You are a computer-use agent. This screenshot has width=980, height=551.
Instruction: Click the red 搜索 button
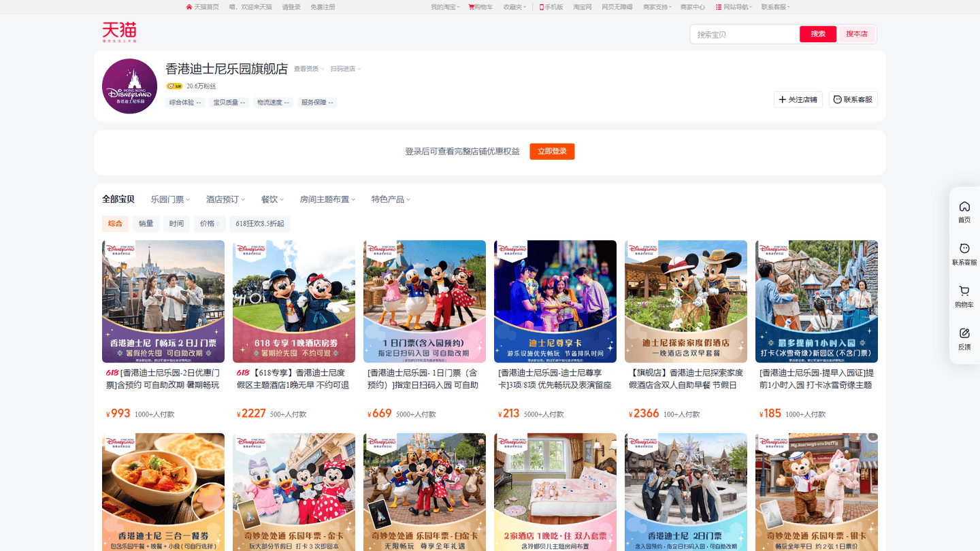pyautogui.click(x=818, y=34)
